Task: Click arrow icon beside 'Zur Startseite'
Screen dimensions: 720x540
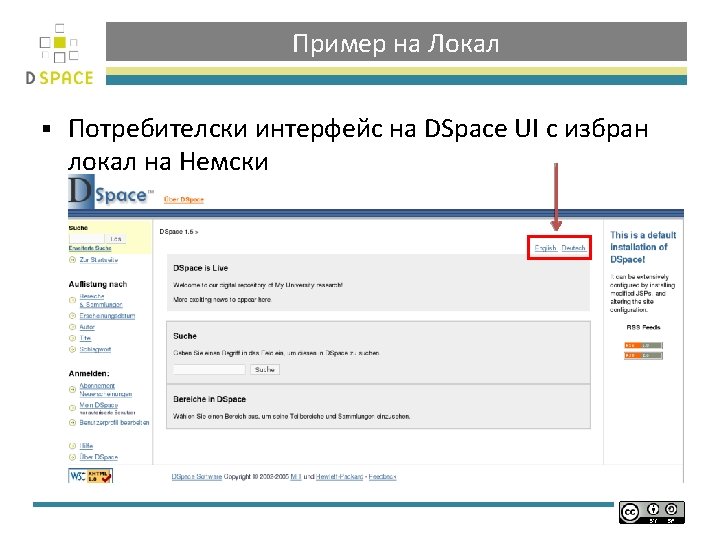Action: click(x=72, y=260)
